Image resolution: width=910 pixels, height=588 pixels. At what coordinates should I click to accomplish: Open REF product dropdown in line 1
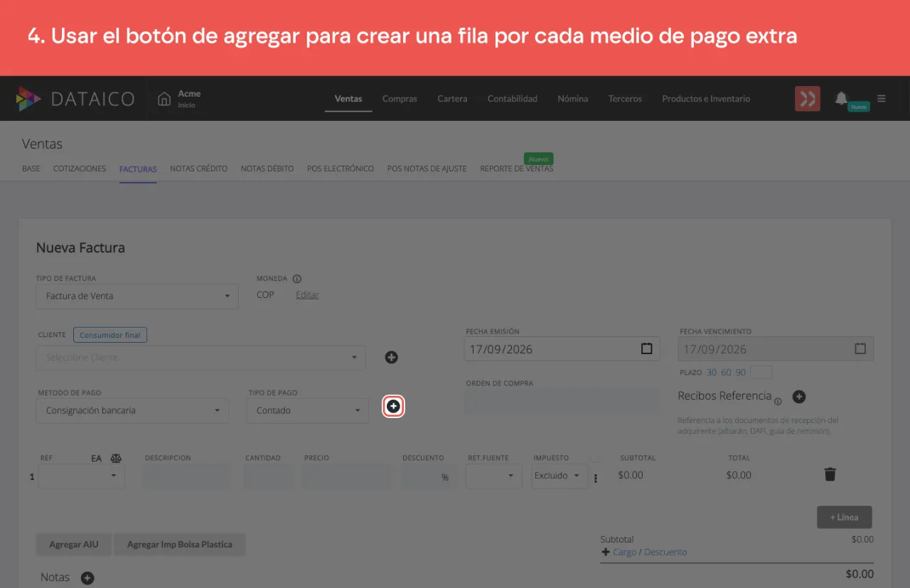(x=82, y=476)
